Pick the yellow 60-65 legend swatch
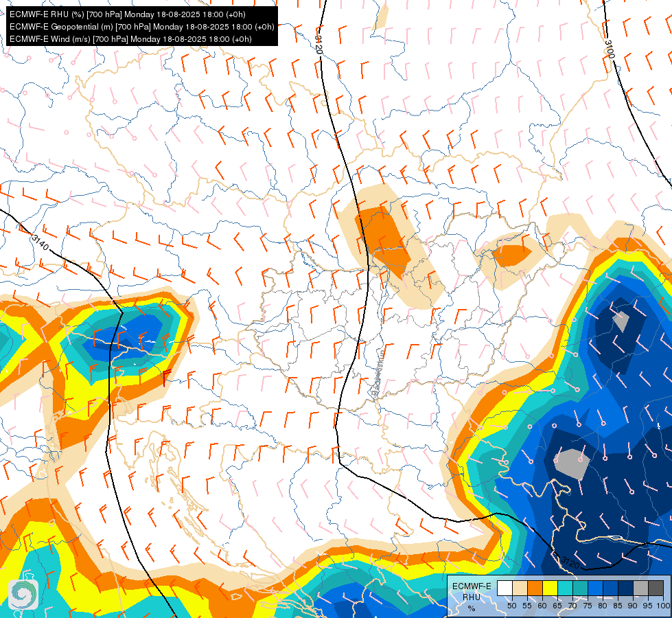 click(x=551, y=588)
